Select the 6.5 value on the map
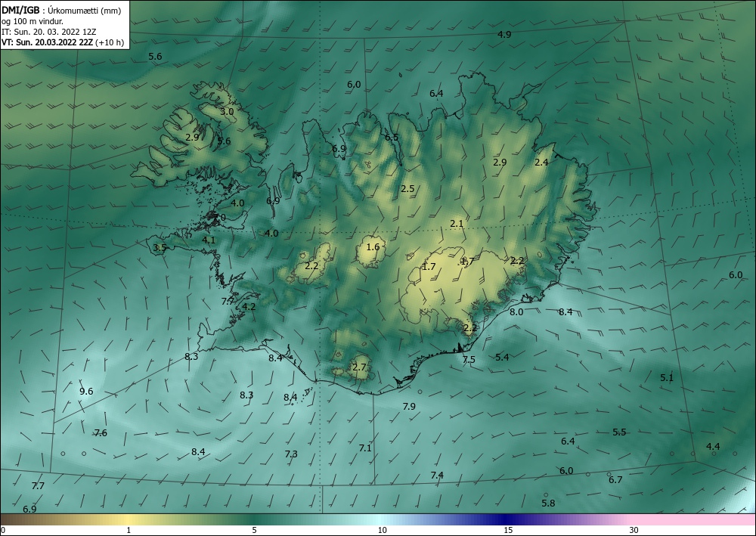Image resolution: width=756 pixels, height=536 pixels. coord(392,138)
